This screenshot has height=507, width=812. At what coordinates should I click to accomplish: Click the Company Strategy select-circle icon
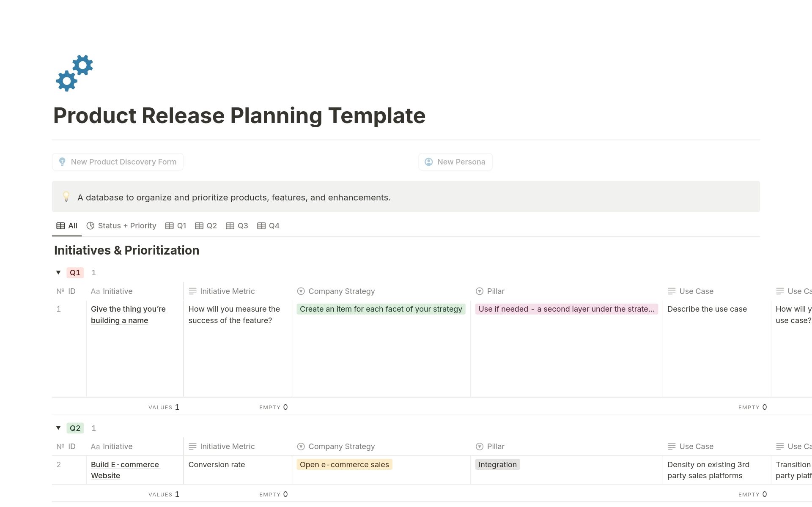(301, 291)
